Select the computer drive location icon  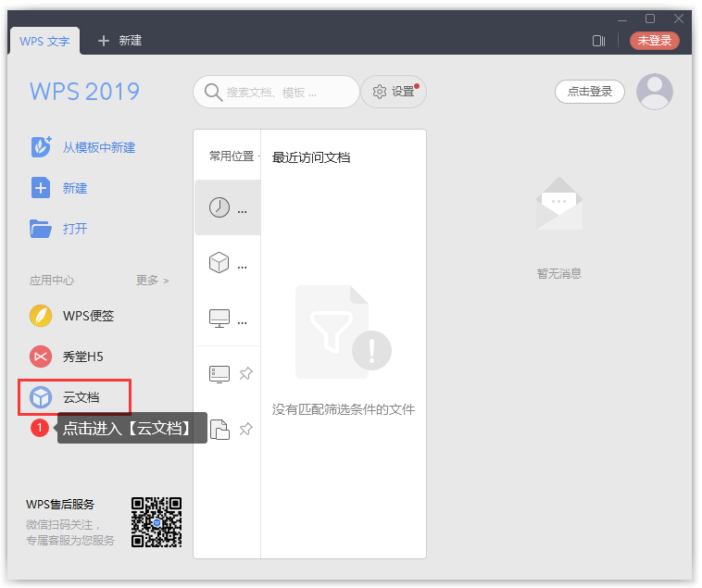point(219,374)
